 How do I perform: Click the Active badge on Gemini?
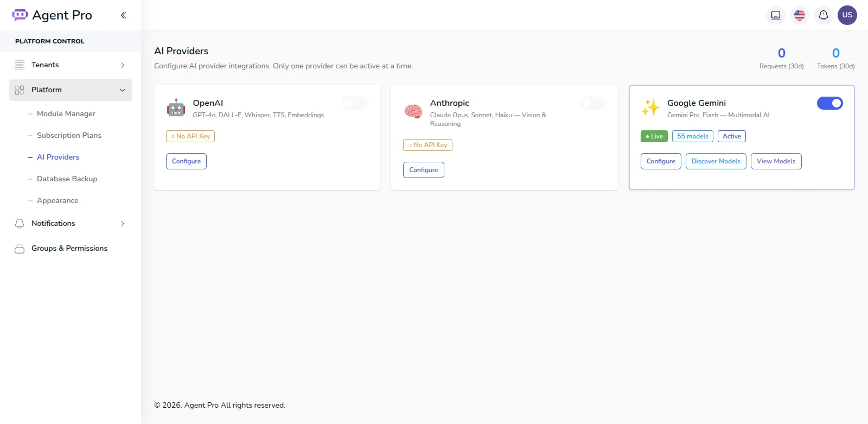(732, 136)
